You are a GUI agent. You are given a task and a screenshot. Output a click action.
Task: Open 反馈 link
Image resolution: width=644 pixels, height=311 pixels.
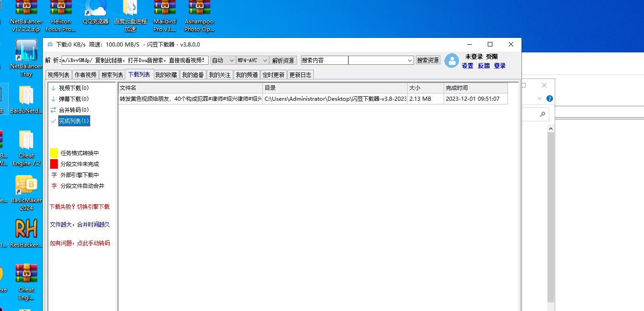coord(484,66)
